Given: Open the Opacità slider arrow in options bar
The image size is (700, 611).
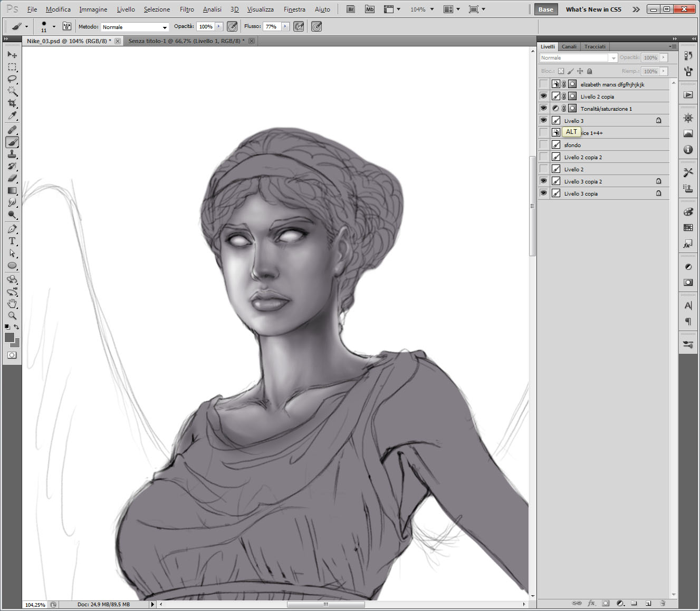Looking at the screenshot, I should click(219, 26).
